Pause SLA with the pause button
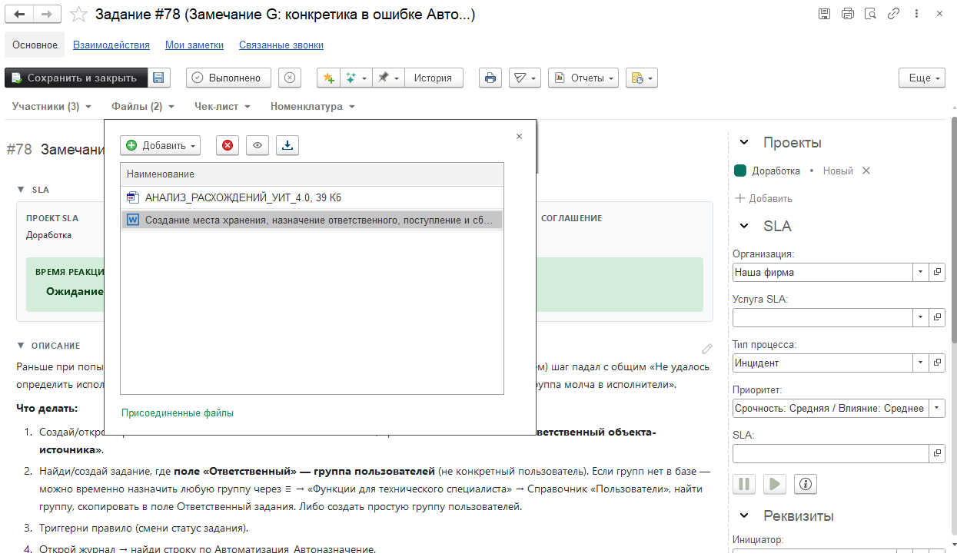 pyautogui.click(x=744, y=484)
